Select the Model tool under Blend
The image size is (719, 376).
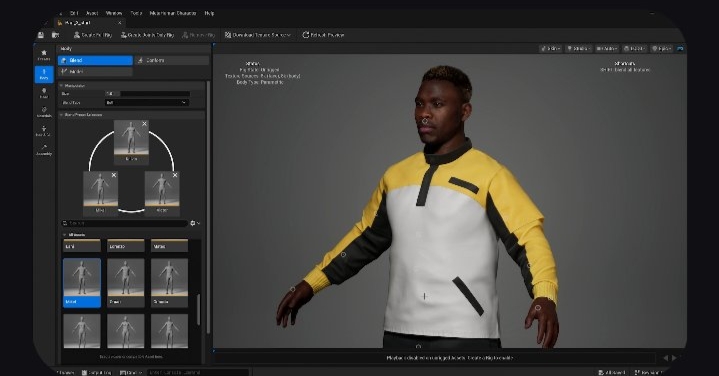95,72
